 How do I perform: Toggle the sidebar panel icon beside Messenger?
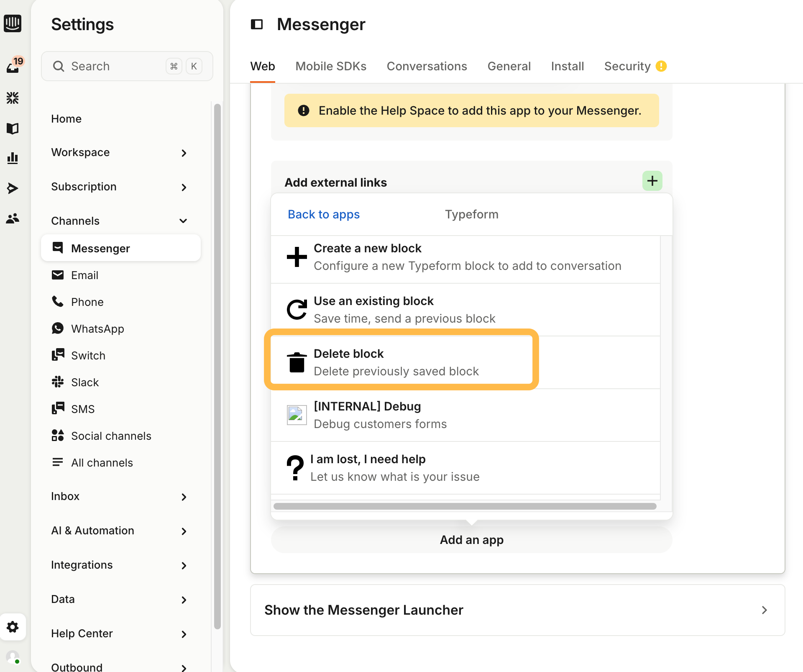click(257, 24)
